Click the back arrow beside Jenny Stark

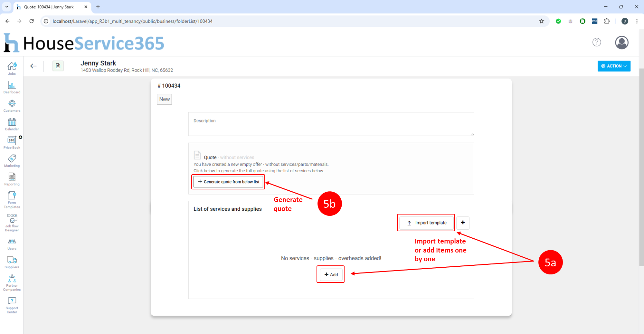pyautogui.click(x=33, y=66)
